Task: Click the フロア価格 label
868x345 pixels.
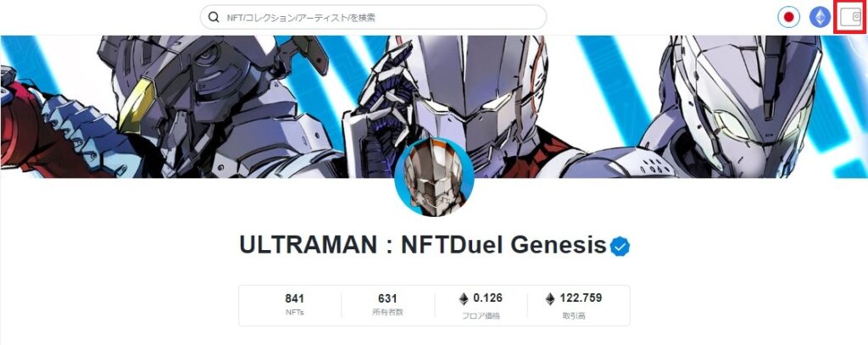Action: pyautogui.click(x=481, y=316)
